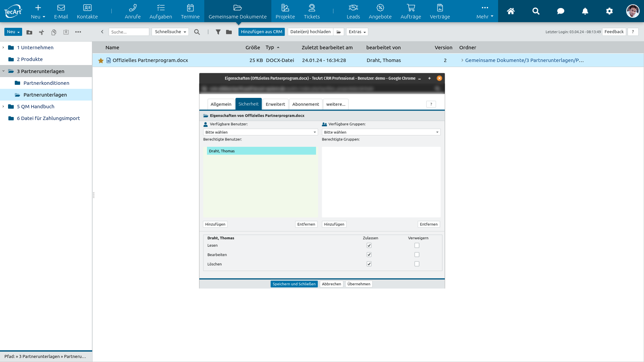
Task: Click the Hinzufügen aus CRM button
Action: 261,32
